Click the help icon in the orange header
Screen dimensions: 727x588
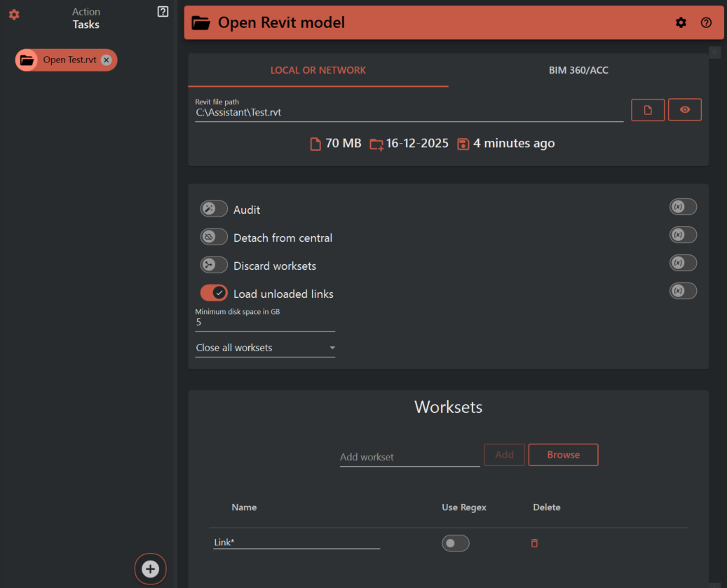pos(706,22)
